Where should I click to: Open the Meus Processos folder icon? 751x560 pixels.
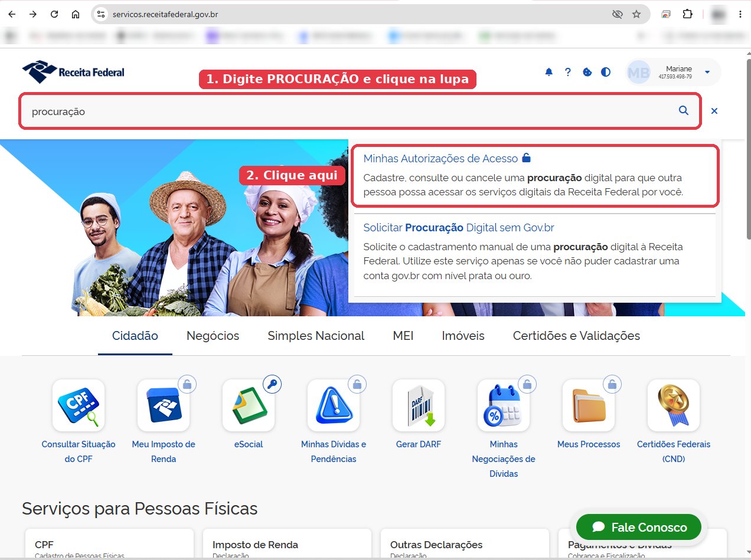coord(589,405)
